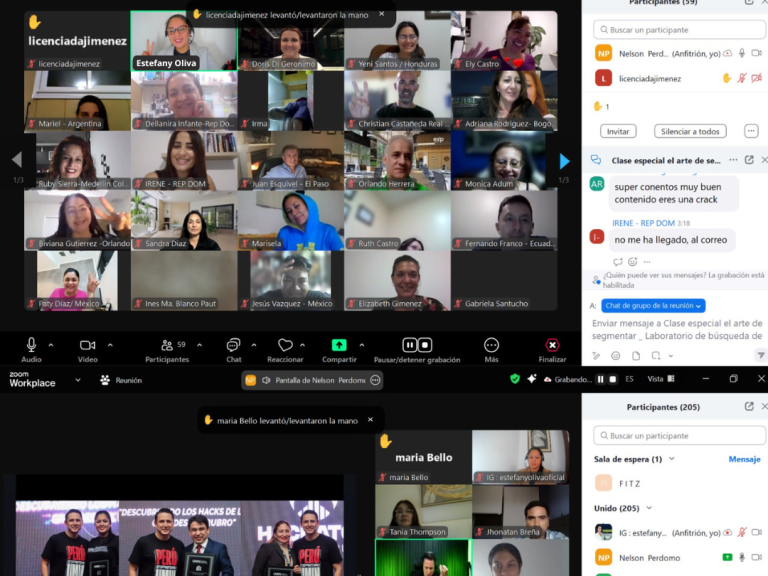Open more options next to Silenciar a todos

click(x=751, y=131)
